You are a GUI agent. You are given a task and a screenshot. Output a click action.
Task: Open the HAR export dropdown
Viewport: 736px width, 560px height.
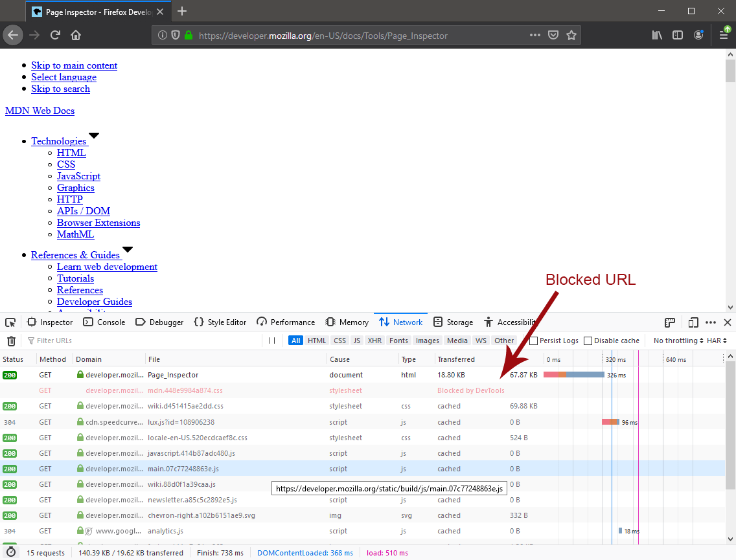[716, 341]
